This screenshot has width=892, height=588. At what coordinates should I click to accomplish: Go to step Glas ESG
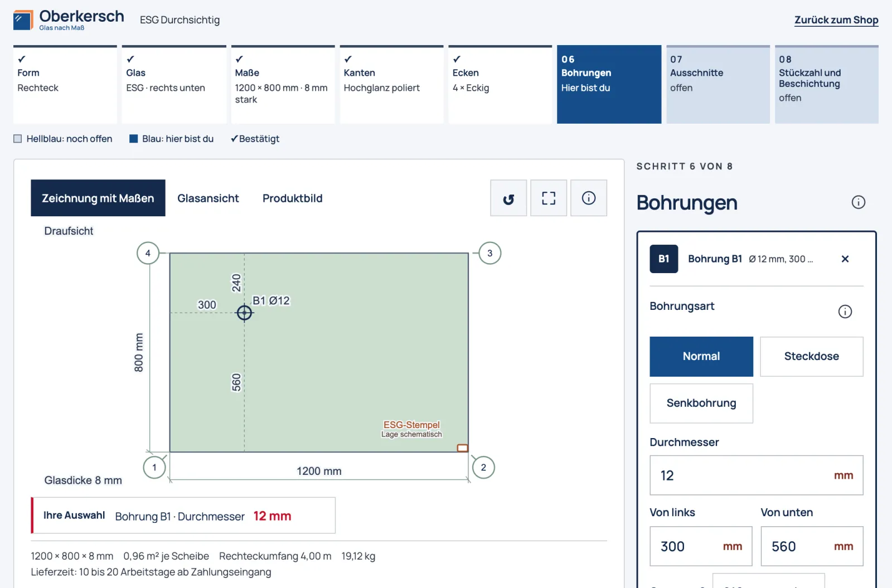click(174, 85)
